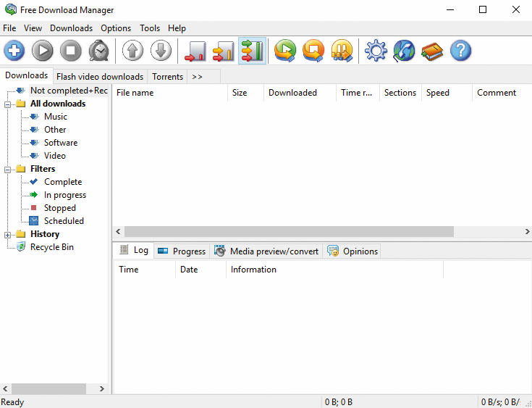Click the yellow Pause all downloads icon

[x=342, y=51]
